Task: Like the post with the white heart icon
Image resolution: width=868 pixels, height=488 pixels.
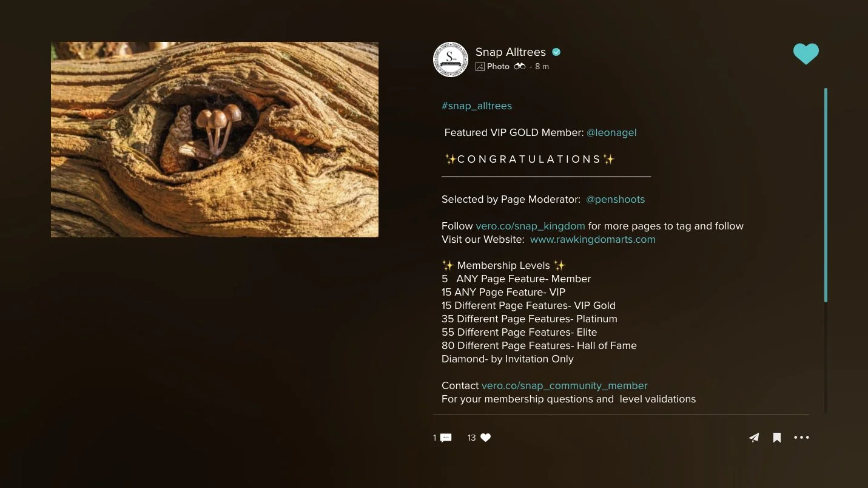Action: pos(485,438)
